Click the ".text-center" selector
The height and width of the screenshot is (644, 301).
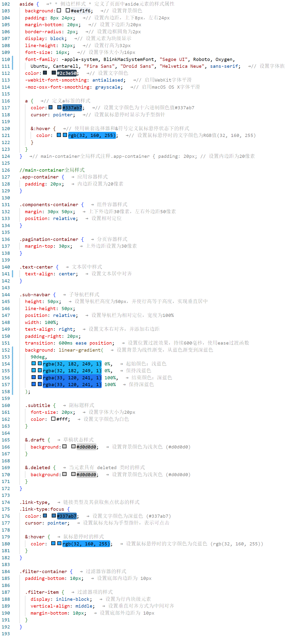pyautogui.click(x=36, y=267)
